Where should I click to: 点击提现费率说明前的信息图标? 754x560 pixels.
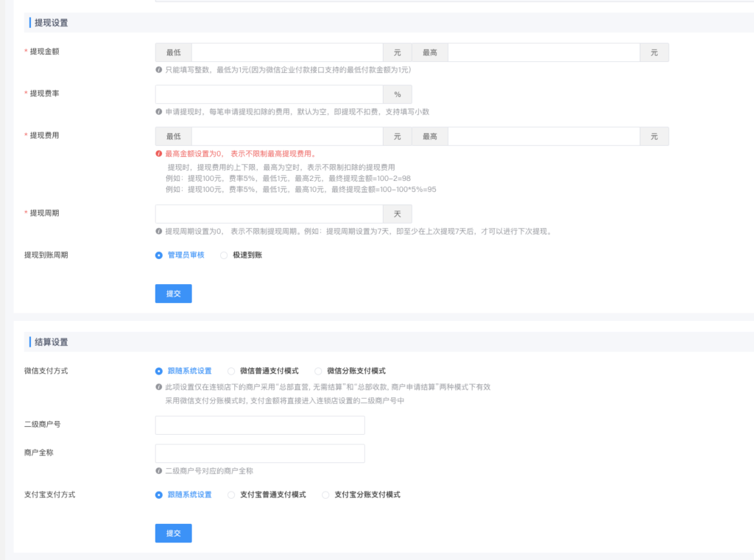(158, 111)
